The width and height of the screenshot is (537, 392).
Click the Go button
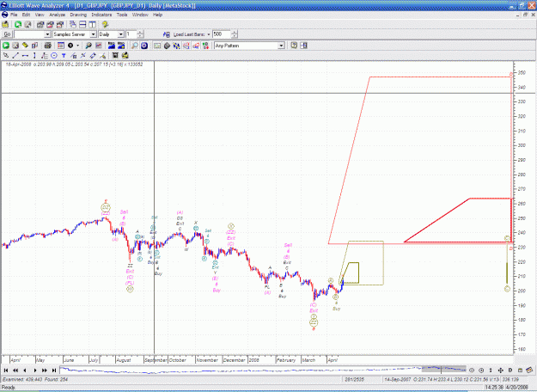coord(7,34)
